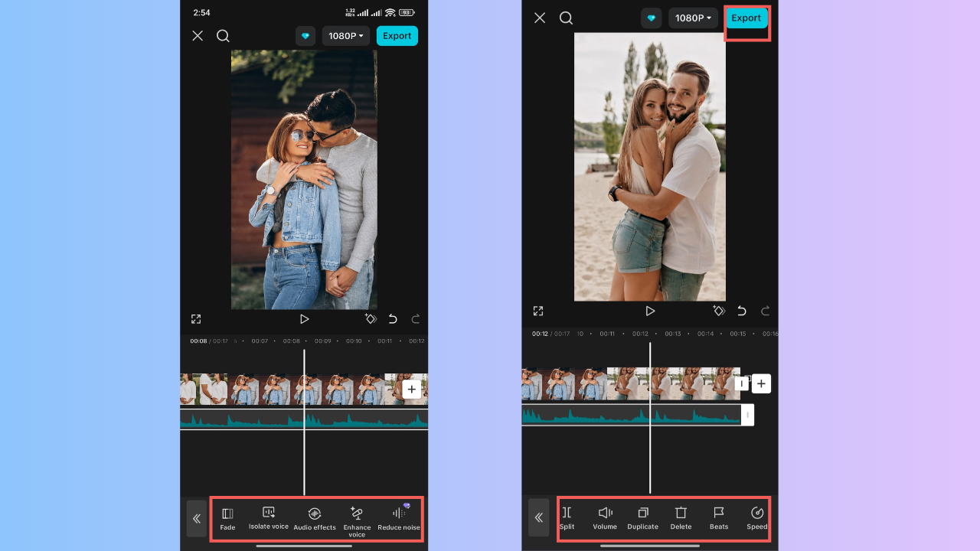
Task: Open the Beats tool
Action: 718,518
